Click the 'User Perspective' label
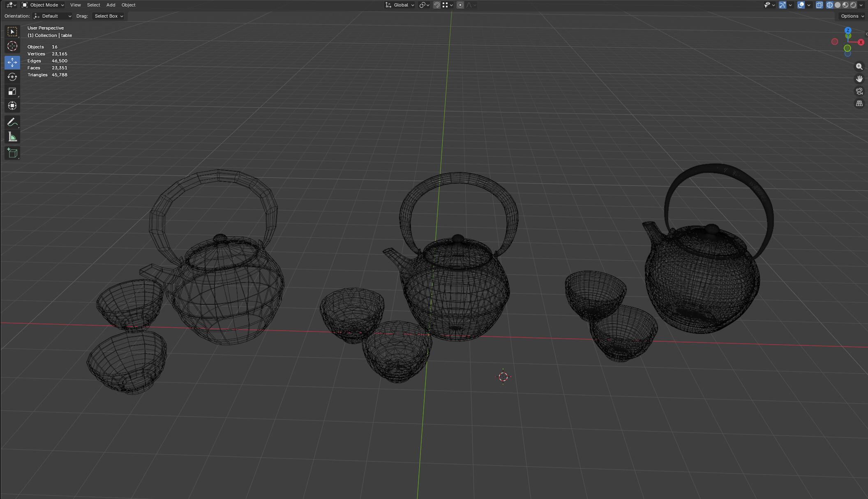The image size is (868, 499). point(46,28)
